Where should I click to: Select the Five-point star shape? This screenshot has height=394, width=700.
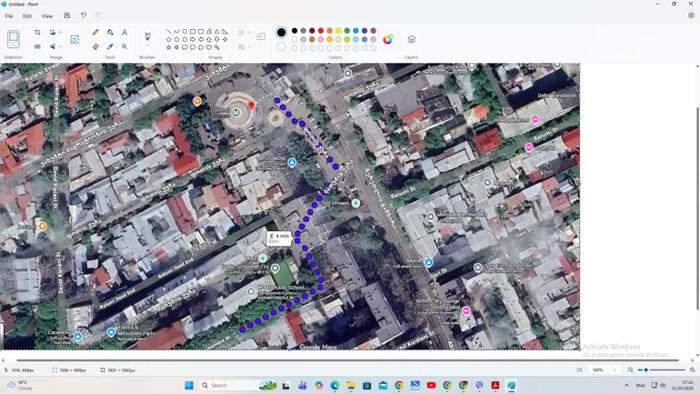click(169, 47)
